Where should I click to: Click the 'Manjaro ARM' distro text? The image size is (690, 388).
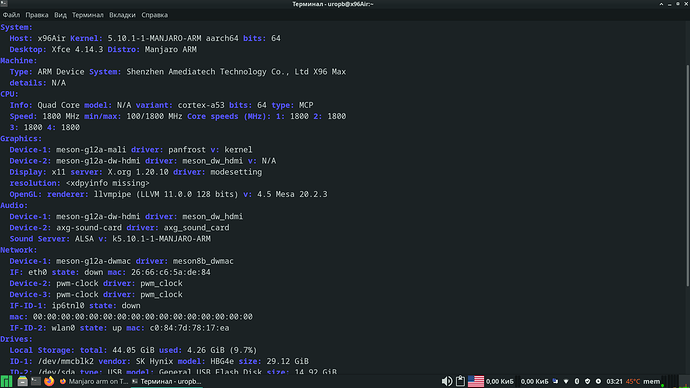click(171, 49)
